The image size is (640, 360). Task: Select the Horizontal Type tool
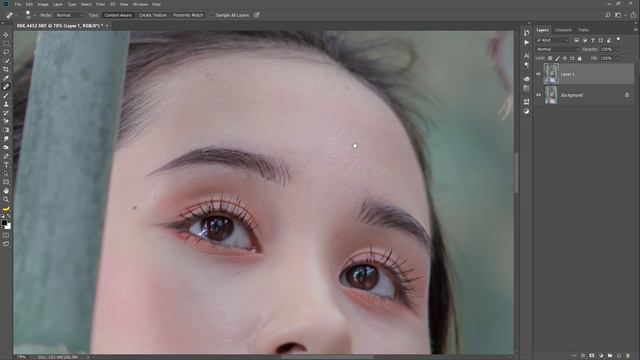6,165
